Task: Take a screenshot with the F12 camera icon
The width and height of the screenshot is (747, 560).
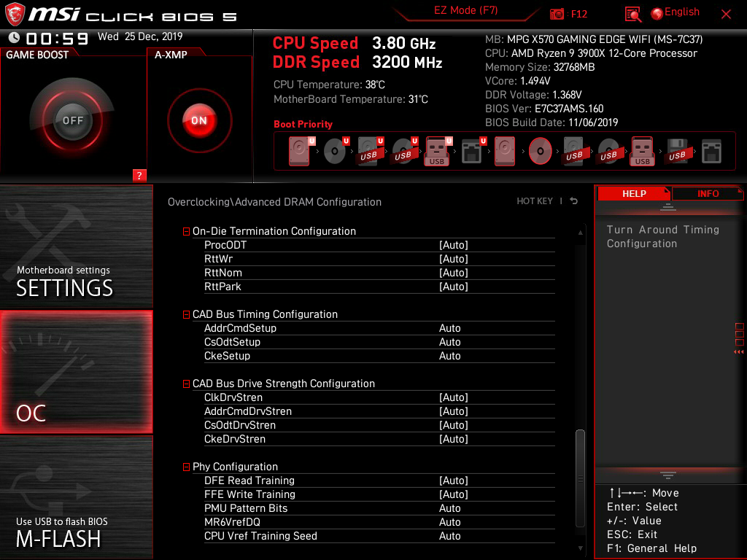Action: point(557,14)
